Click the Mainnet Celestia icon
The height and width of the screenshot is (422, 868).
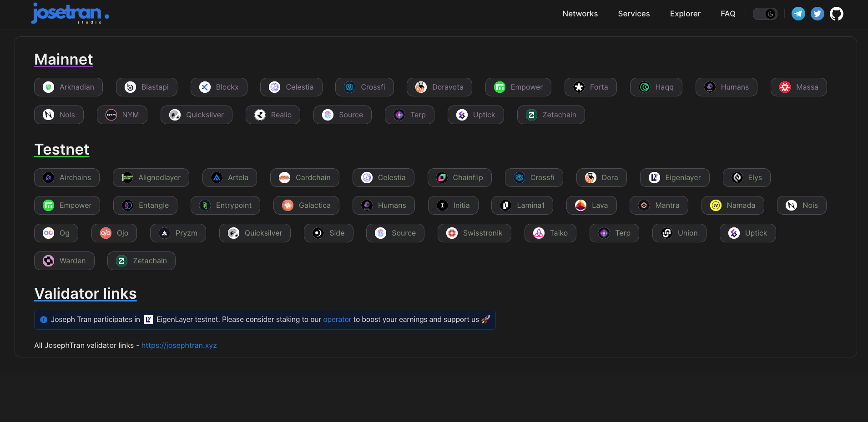point(274,87)
